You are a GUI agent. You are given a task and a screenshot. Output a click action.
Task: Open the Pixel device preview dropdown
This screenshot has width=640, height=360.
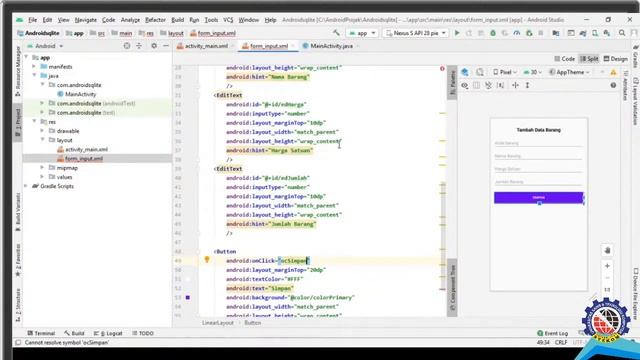505,72
